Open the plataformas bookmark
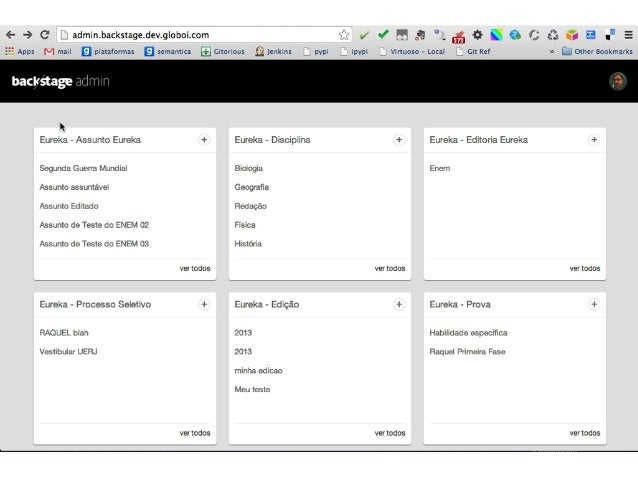Screen dimensions: 638x479 point(108,52)
